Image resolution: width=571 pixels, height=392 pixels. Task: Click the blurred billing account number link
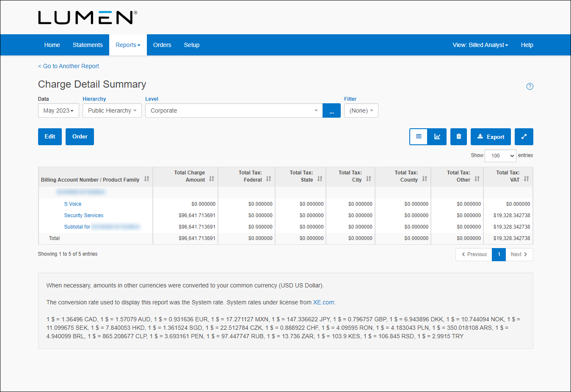pyautogui.click(x=80, y=192)
